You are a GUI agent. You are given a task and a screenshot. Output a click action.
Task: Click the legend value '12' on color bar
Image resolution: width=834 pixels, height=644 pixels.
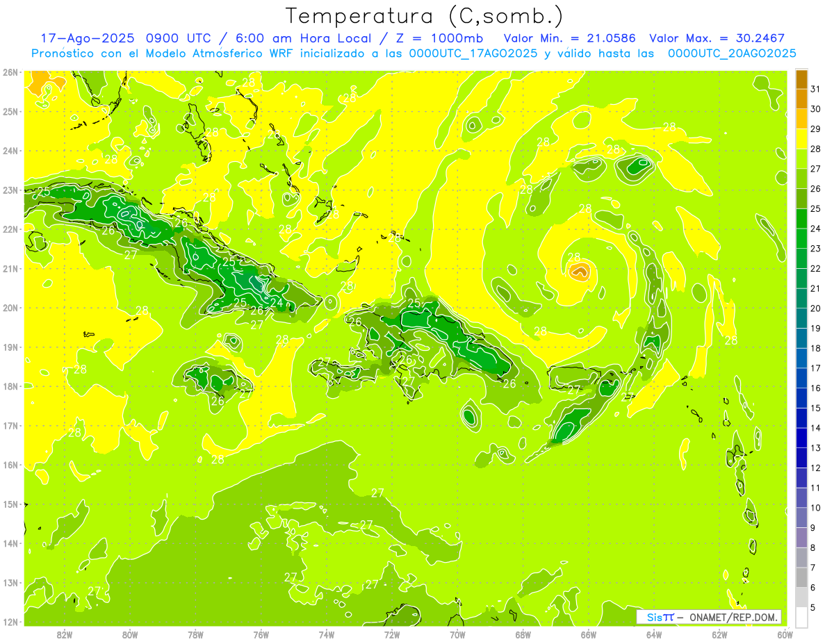pyautogui.click(x=816, y=468)
